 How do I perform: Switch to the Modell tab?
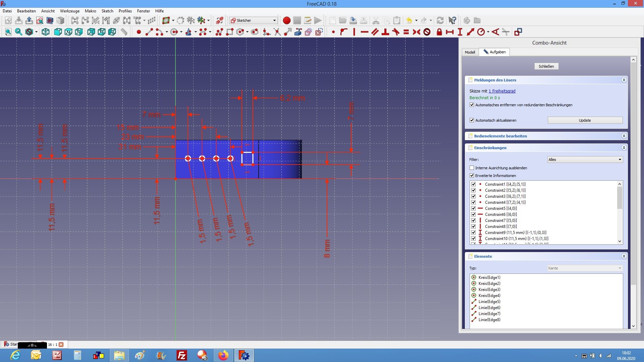(470, 52)
